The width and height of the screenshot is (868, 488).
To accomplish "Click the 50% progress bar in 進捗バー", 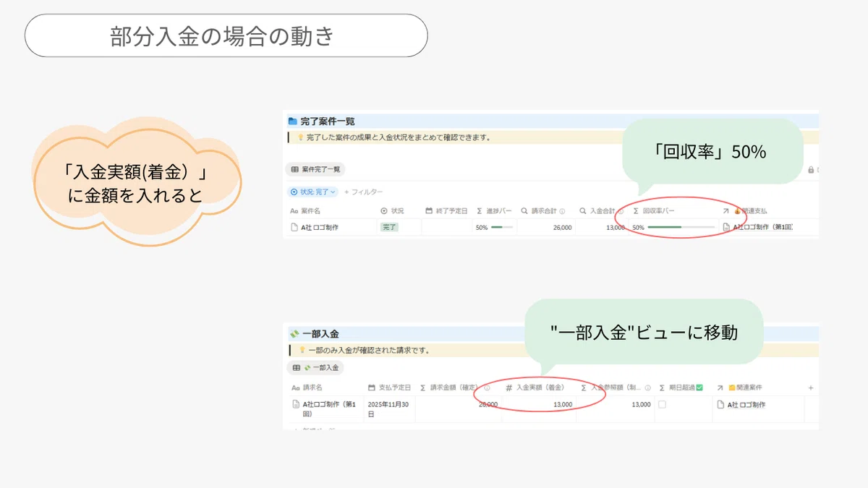I will pyautogui.click(x=494, y=227).
